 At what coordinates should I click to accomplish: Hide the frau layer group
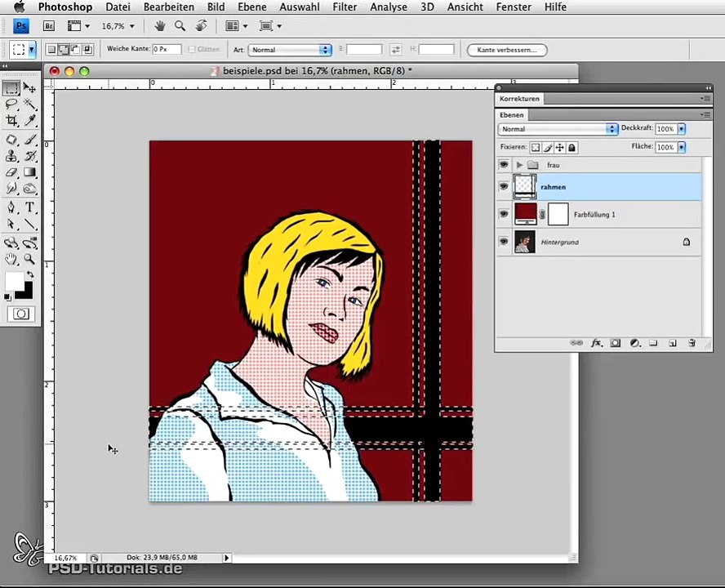pyautogui.click(x=504, y=165)
